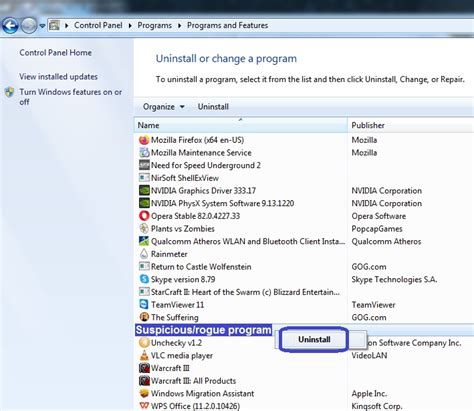The width and height of the screenshot is (474, 411).
Task: Sort list by Publisher column header
Action: [410, 125]
